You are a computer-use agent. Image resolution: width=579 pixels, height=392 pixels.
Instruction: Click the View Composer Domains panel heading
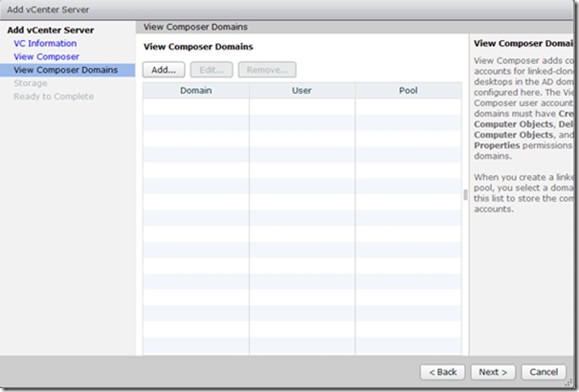[x=198, y=47]
